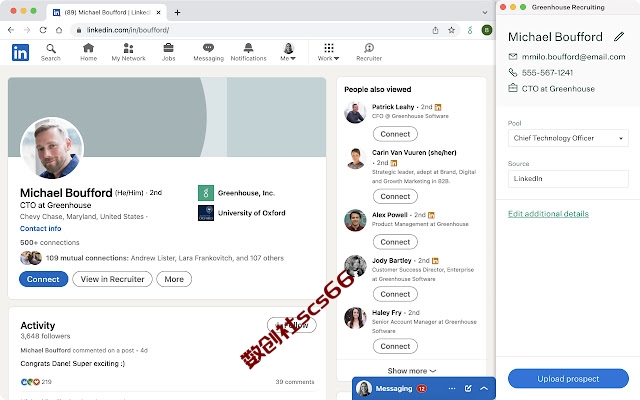Compose a new message icon

pyautogui.click(x=468, y=388)
